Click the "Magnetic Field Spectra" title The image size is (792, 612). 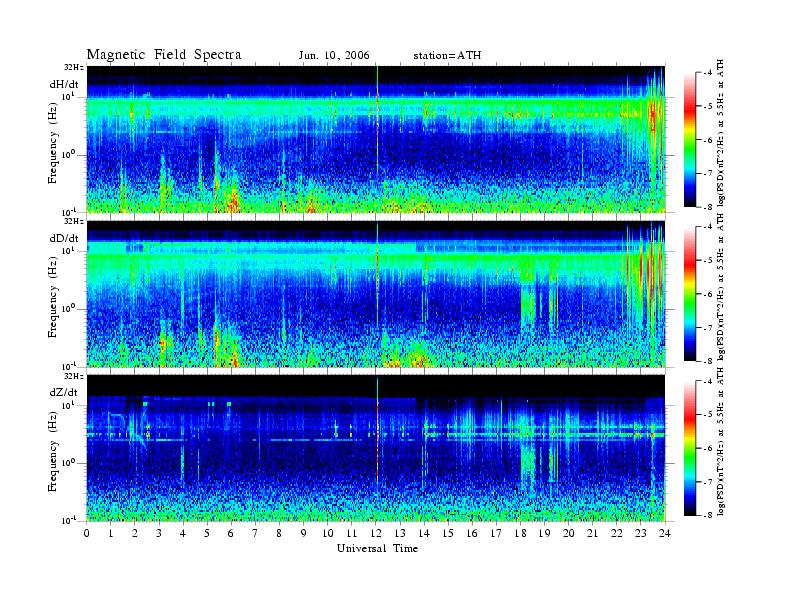pos(164,55)
